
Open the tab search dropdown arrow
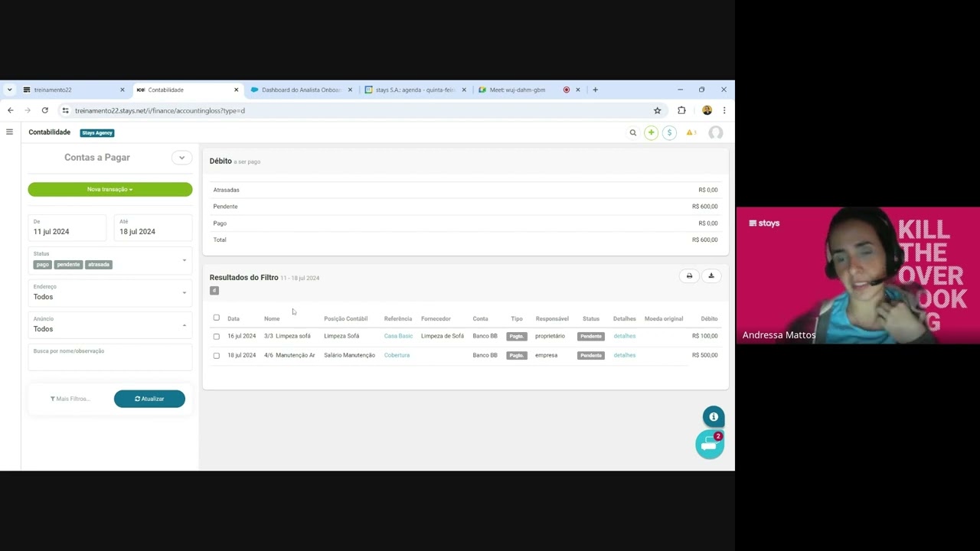coord(9,90)
